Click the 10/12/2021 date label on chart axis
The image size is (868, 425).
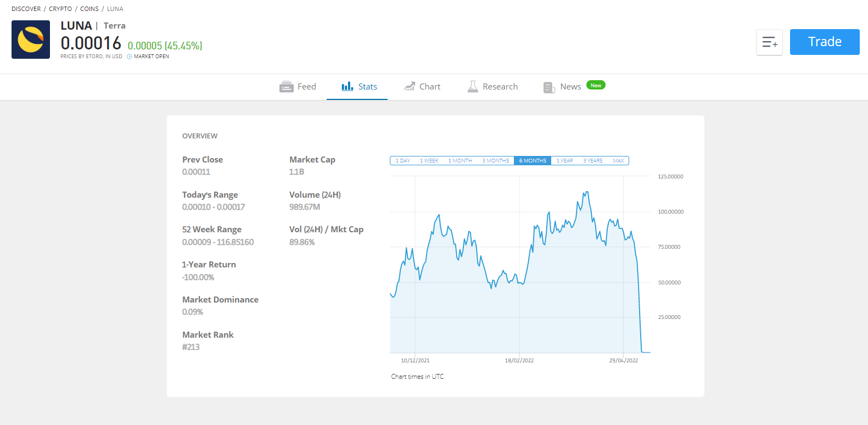point(415,361)
